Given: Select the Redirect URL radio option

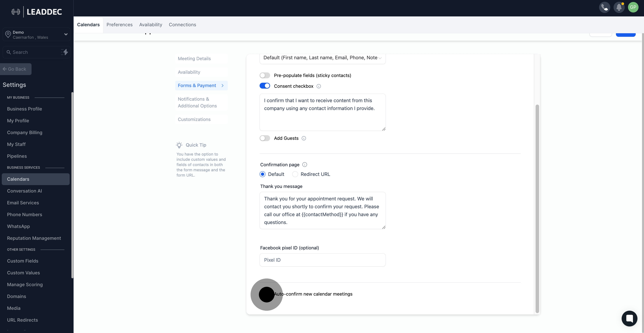Looking at the screenshot, I should (295, 174).
